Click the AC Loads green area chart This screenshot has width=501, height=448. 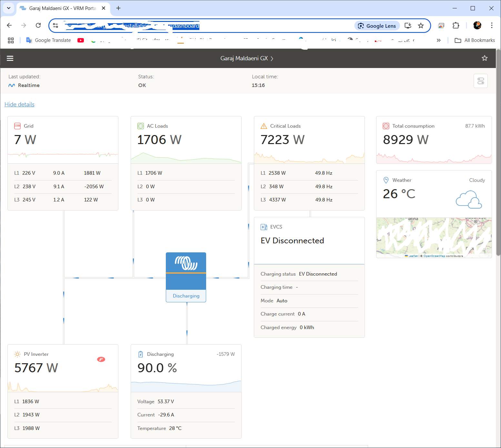click(186, 158)
